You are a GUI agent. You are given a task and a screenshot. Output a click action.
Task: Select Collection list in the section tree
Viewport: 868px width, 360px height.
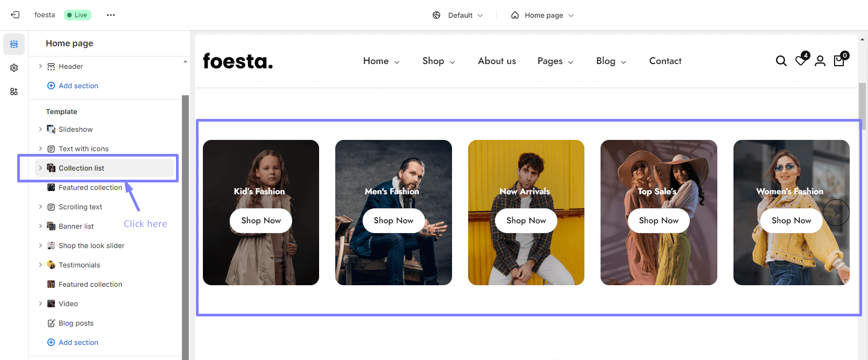[81, 168]
